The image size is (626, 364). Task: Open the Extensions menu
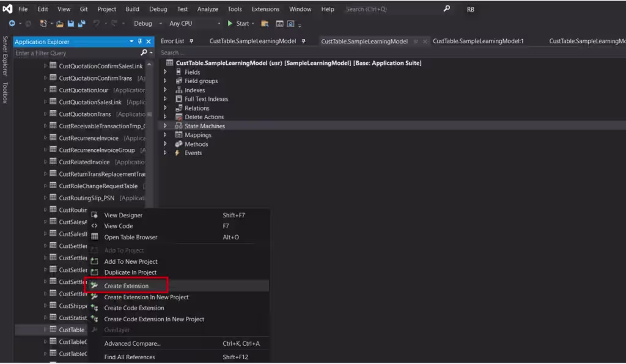coord(265,9)
